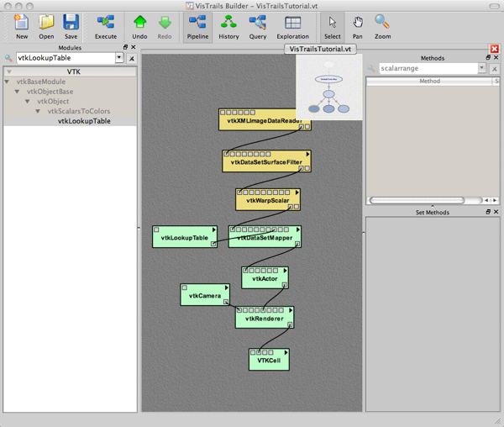Open vtkCamera's configuration triangle
504x427 pixels.
coord(226,287)
